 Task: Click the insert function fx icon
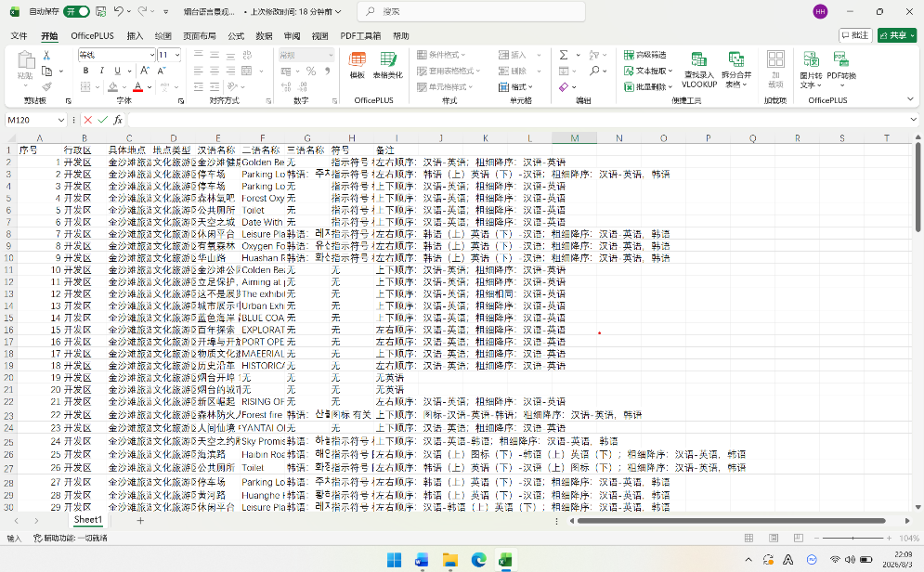(118, 120)
